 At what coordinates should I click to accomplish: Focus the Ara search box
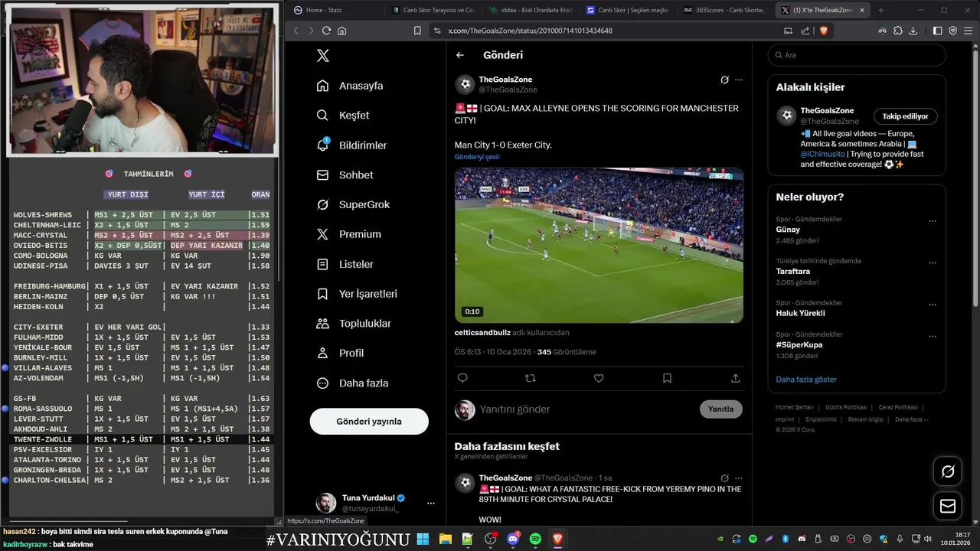(857, 55)
